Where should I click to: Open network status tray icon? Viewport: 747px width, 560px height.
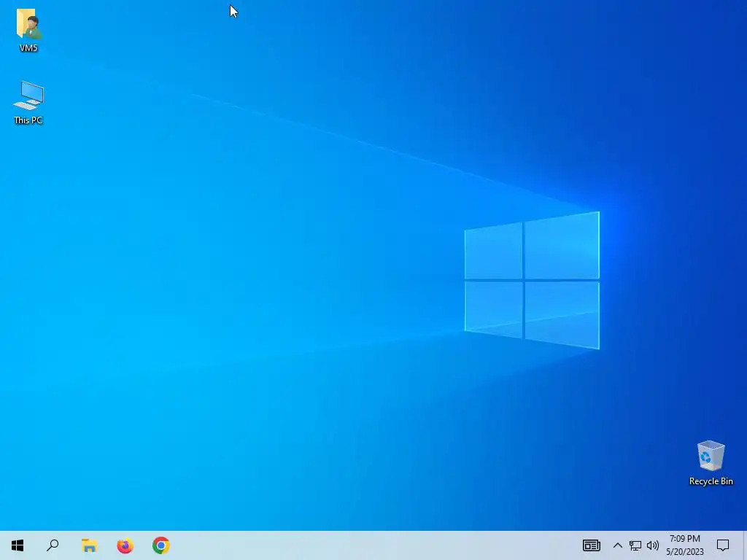coord(635,545)
